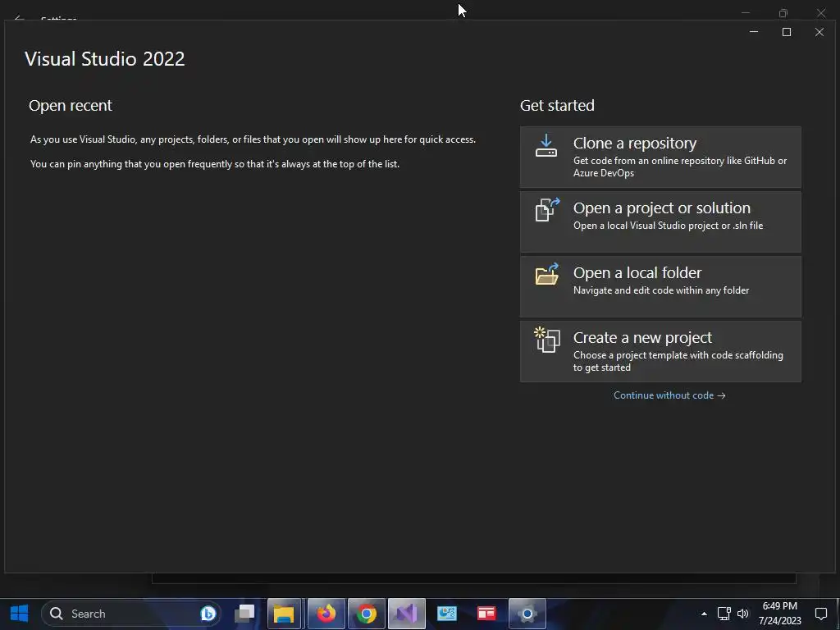Close the Visual Studio 2022 start window
The width and height of the screenshot is (840, 630).
pyautogui.click(x=819, y=32)
